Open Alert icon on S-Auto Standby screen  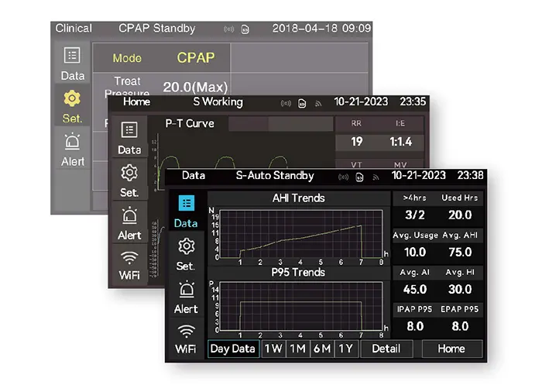click(186, 297)
